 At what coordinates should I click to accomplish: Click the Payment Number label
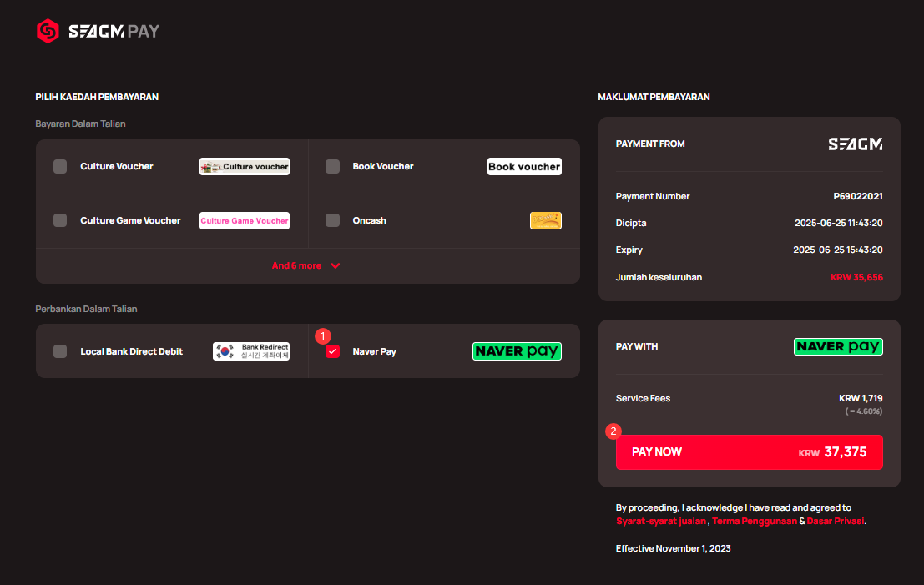(653, 197)
